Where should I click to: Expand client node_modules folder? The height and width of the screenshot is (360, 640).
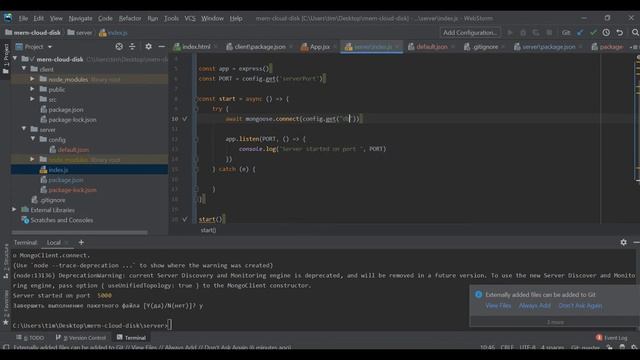32,79
